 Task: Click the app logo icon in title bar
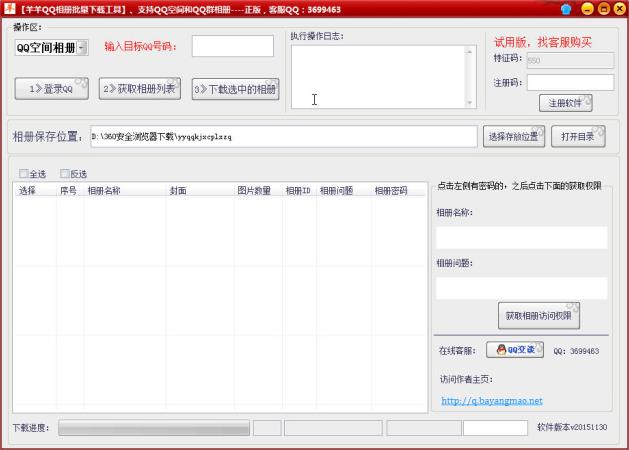tap(9, 9)
